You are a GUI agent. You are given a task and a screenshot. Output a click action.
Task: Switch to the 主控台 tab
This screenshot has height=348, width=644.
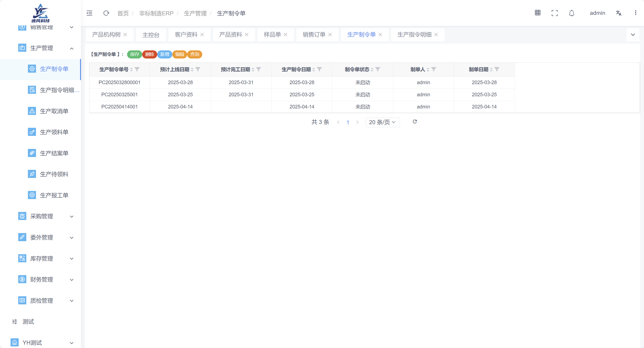coord(150,35)
